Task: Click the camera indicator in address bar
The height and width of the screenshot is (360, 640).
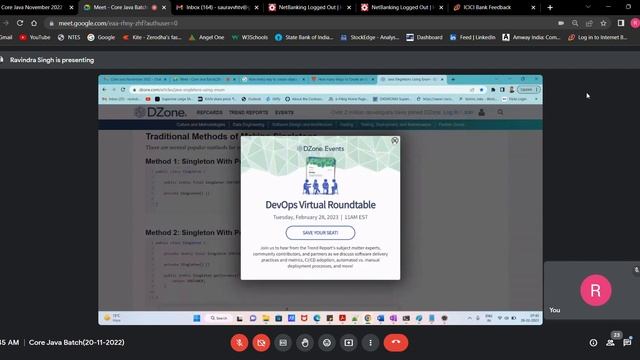Action: (561, 23)
